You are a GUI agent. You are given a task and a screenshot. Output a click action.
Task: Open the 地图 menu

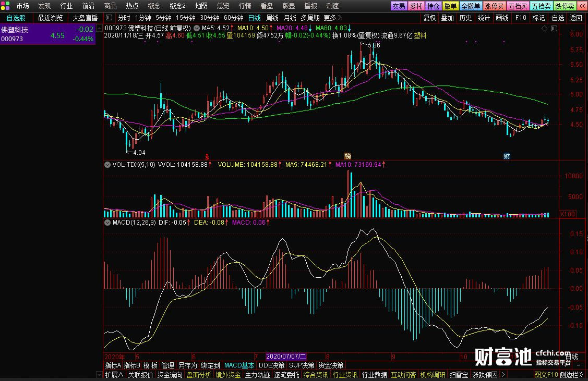pyautogui.click(x=201, y=6)
